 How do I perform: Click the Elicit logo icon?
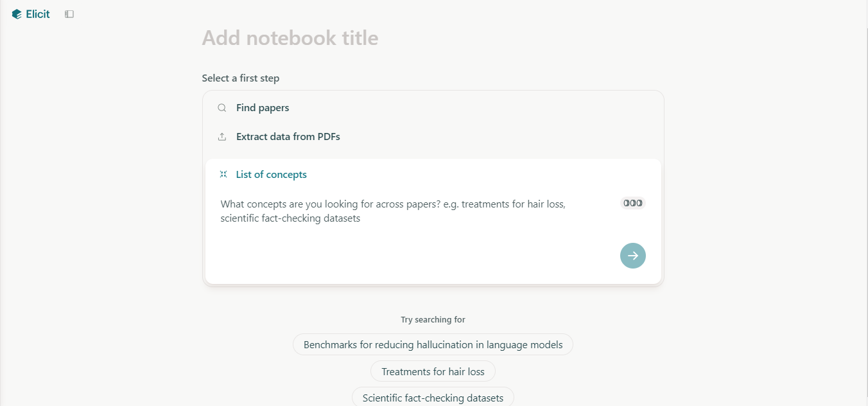17,14
